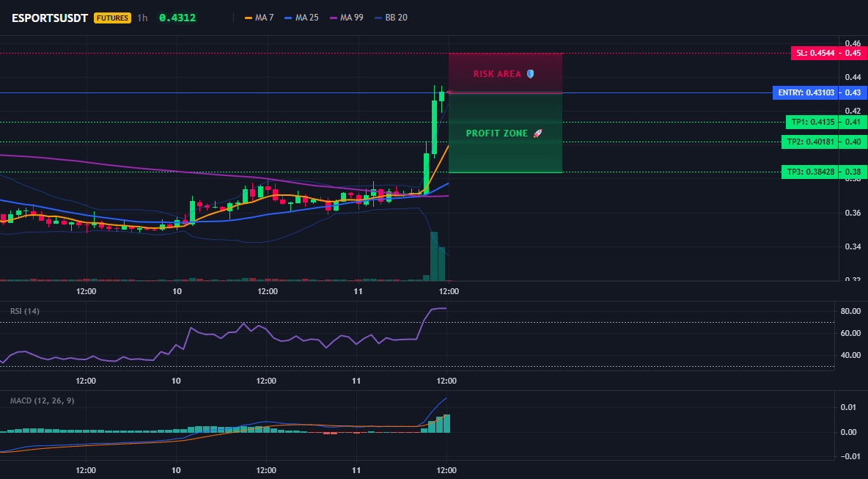Click the RSI (14) indicator label
Image resolution: width=868 pixels, height=479 pixels.
(25, 311)
